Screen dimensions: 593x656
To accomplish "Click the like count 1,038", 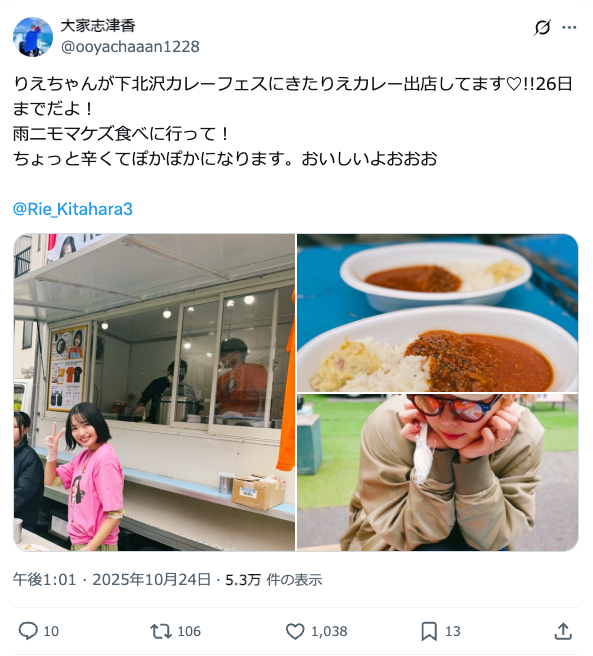I will pyautogui.click(x=329, y=631).
